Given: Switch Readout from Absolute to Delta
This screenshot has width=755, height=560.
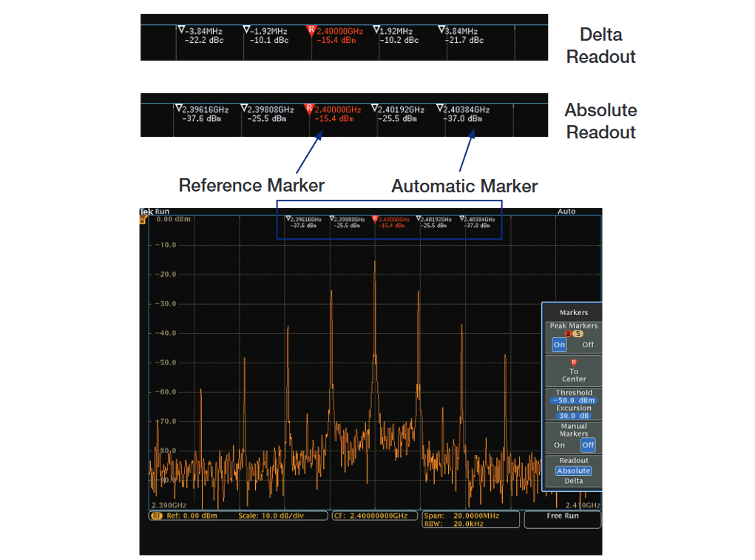Looking at the screenshot, I should [x=574, y=479].
